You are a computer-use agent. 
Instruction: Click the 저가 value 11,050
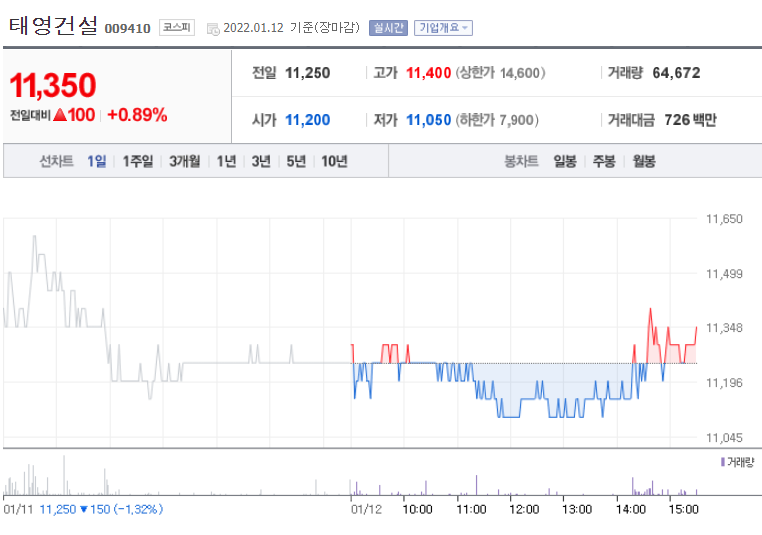[429, 120]
